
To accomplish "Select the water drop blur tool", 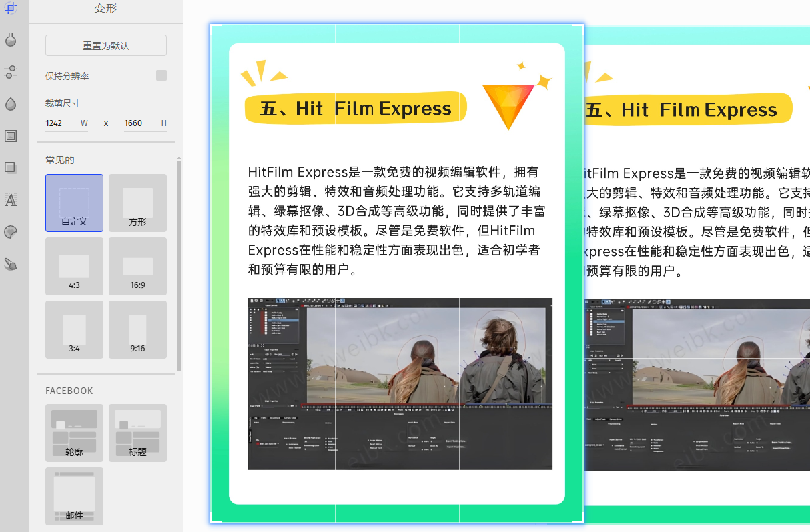I will point(10,104).
